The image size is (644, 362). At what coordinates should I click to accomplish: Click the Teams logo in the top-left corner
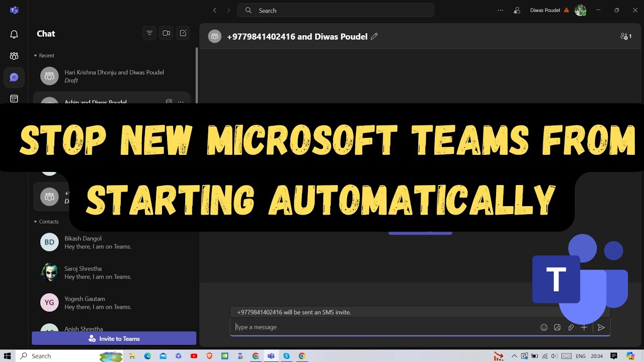pyautogui.click(x=14, y=10)
